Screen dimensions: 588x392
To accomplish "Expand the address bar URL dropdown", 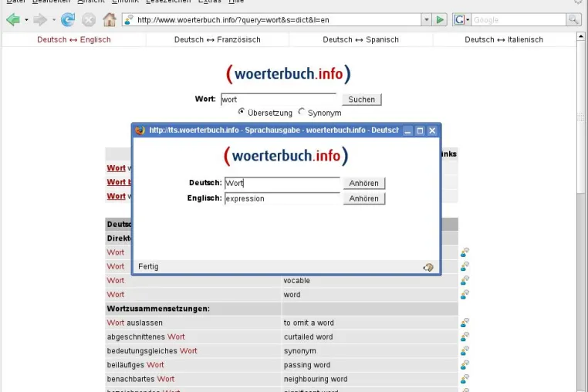I will pyautogui.click(x=426, y=19).
